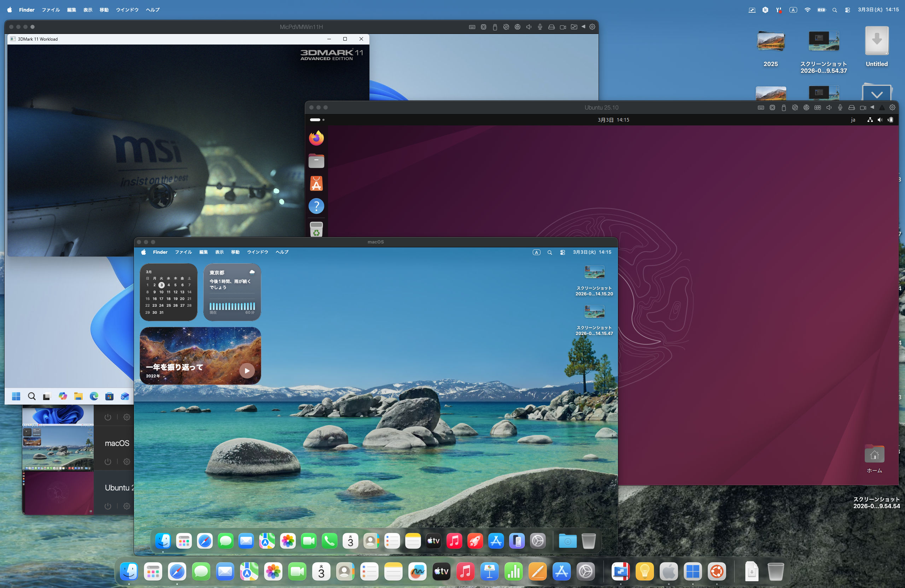The width and height of the screenshot is (905, 588).
Task: Open Ubuntu App Center from the dock
Action: coord(316,184)
